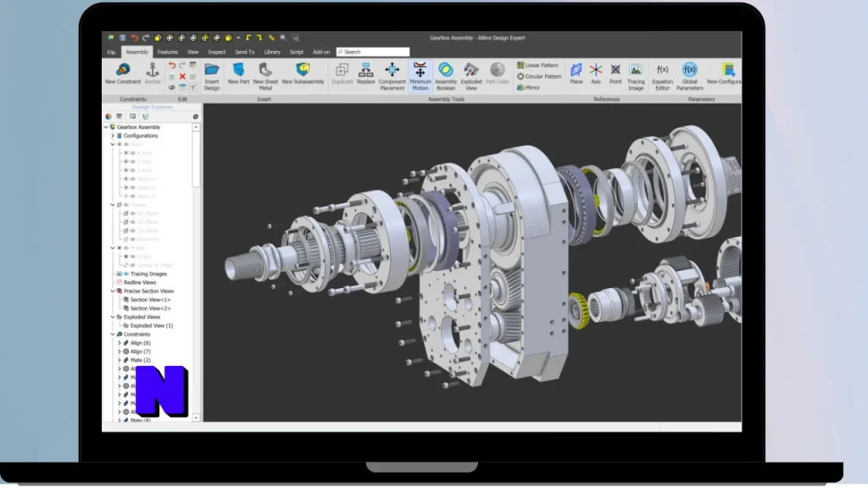Click the color wheel icon in Design Explorer
Viewport: 868px width, 488px height.
[x=108, y=117]
